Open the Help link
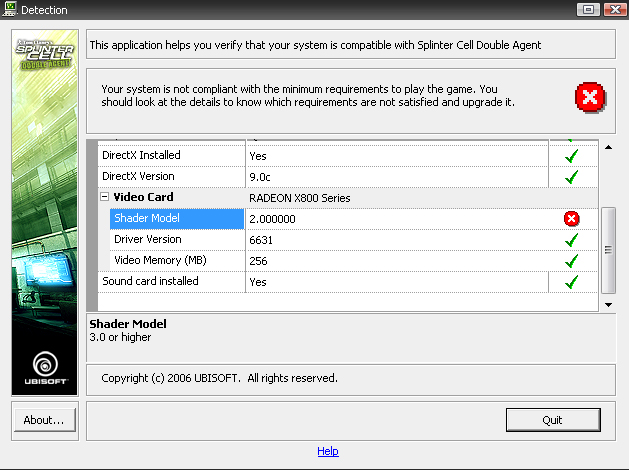629x470 pixels. coord(328,451)
